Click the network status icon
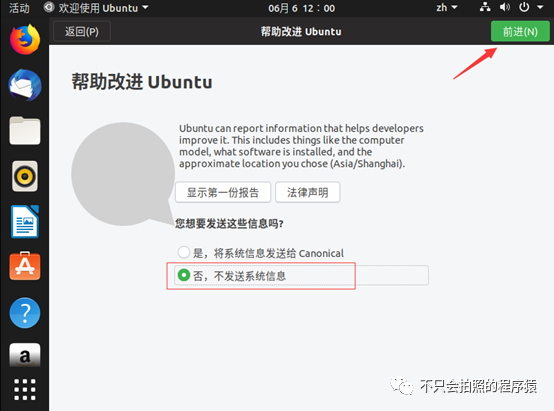This screenshot has width=554, height=411. tap(485, 7)
